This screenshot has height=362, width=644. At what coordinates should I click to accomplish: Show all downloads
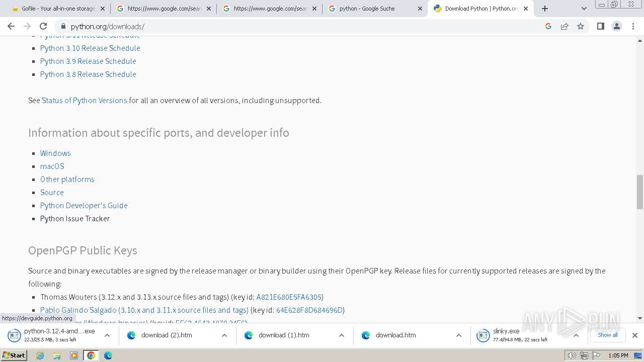[607, 335]
